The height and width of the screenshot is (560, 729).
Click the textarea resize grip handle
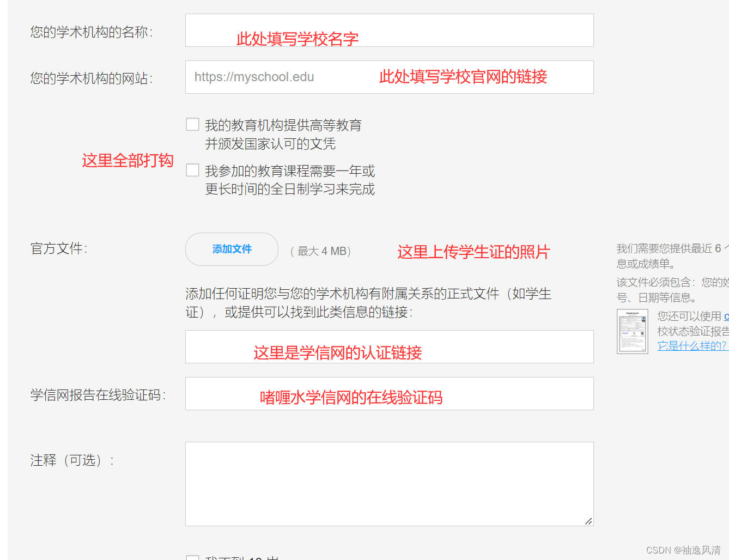click(x=589, y=522)
